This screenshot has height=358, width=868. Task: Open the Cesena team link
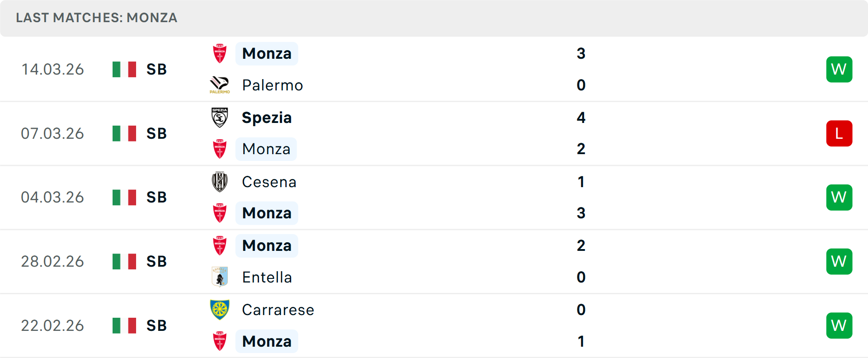(x=269, y=182)
